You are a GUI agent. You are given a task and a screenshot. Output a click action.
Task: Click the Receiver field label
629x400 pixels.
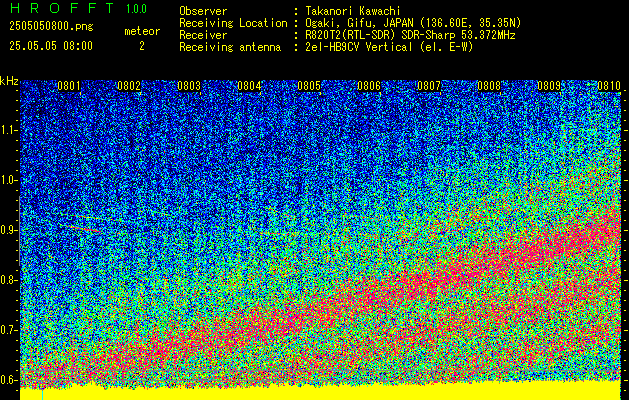tap(203, 35)
